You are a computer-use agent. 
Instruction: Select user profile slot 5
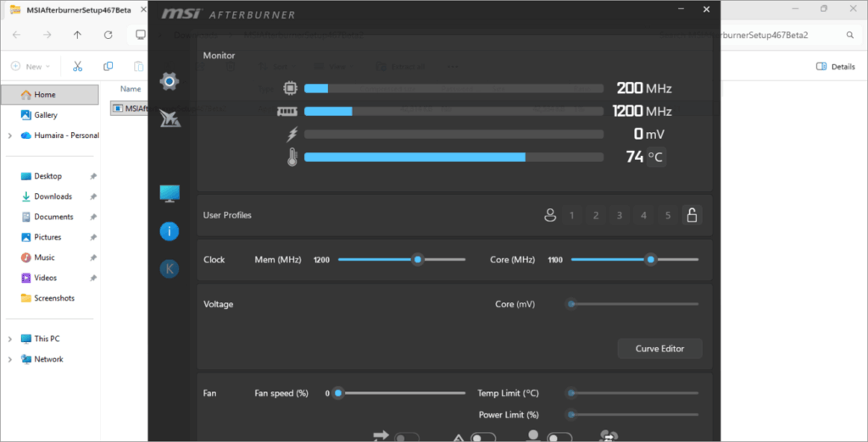668,215
